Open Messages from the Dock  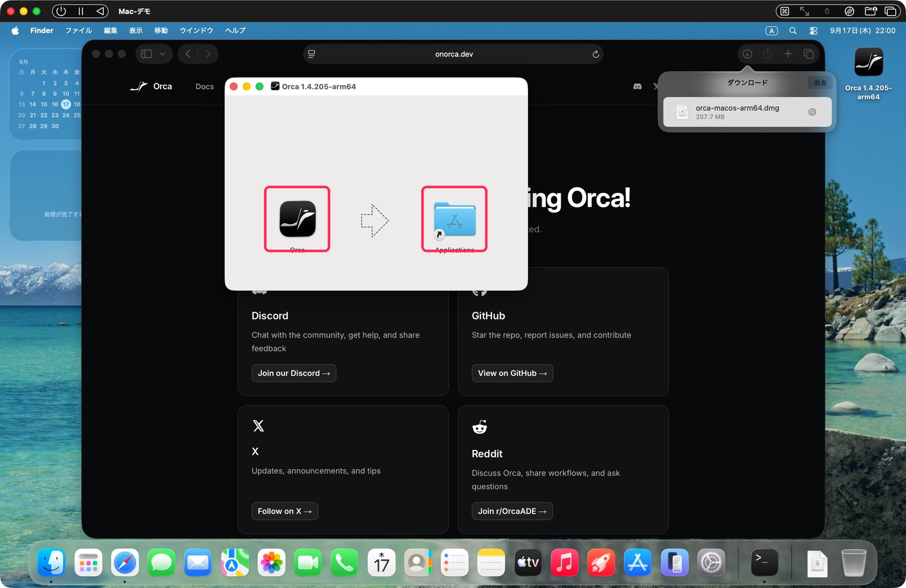click(x=161, y=562)
